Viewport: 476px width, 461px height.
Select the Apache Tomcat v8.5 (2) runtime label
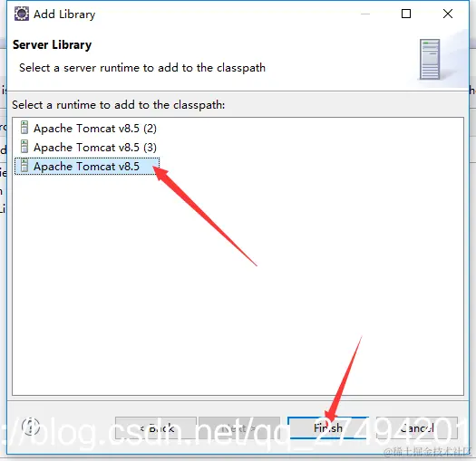[x=95, y=129]
